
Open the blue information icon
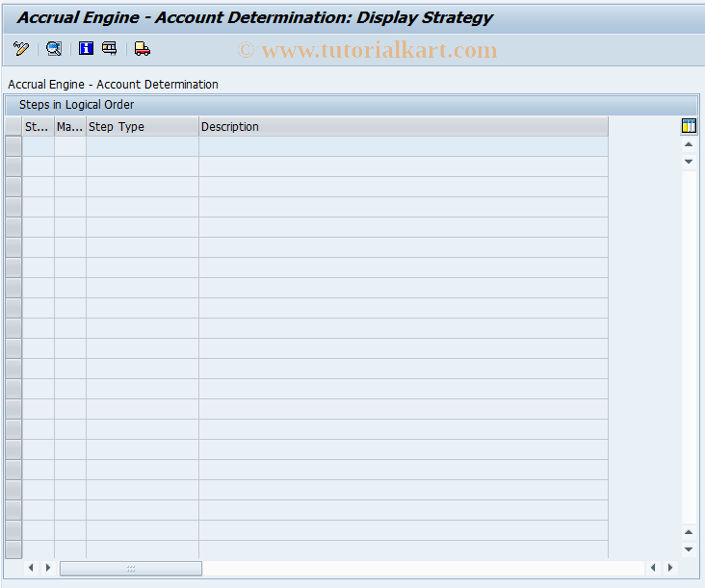[86, 48]
